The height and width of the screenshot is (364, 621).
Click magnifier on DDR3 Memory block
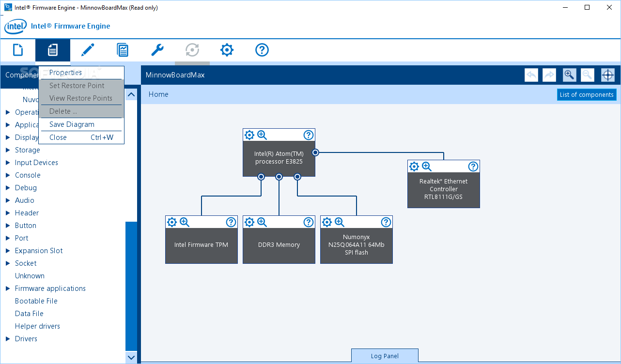click(262, 222)
